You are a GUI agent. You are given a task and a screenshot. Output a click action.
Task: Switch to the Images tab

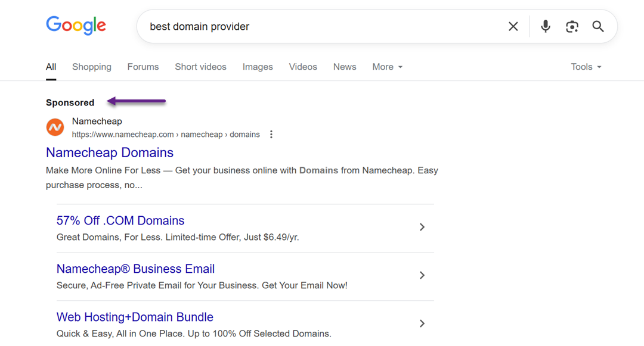[258, 67]
